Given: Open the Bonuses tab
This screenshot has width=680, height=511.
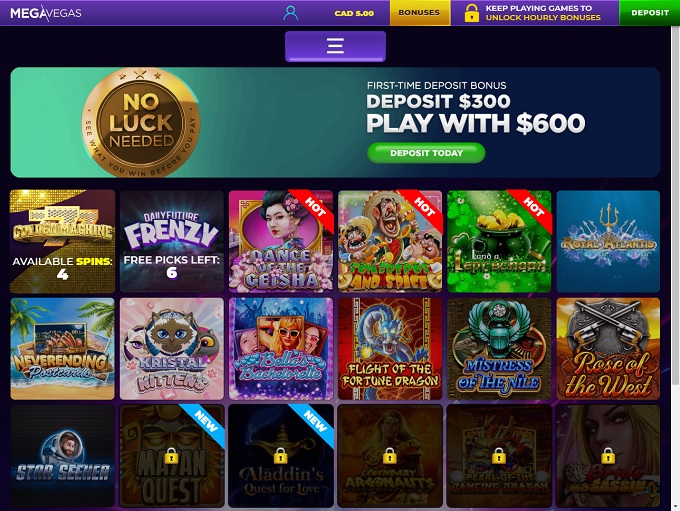Looking at the screenshot, I should [419, 13].
